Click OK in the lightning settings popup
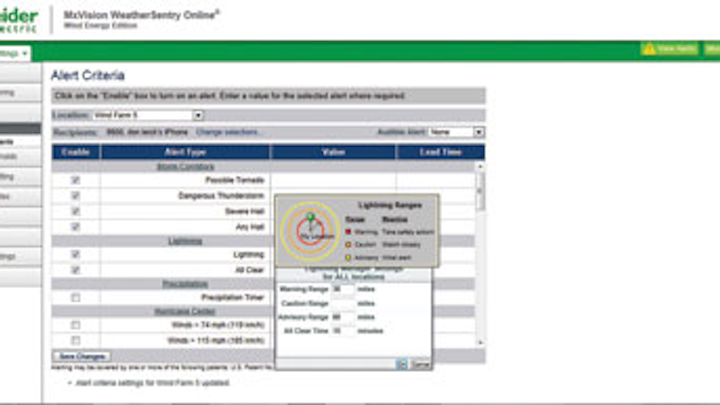This screenshot has height=405, width=720. (401, 365)
